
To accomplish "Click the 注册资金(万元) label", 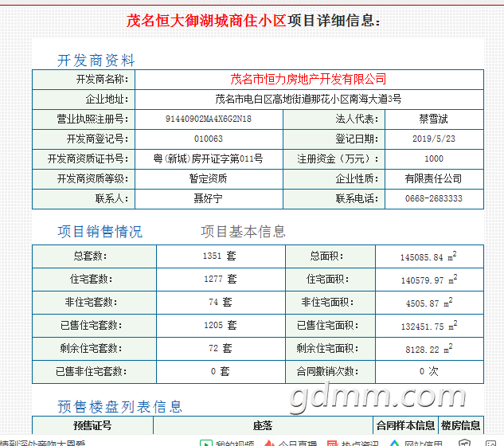I will (x=338, y=158).
